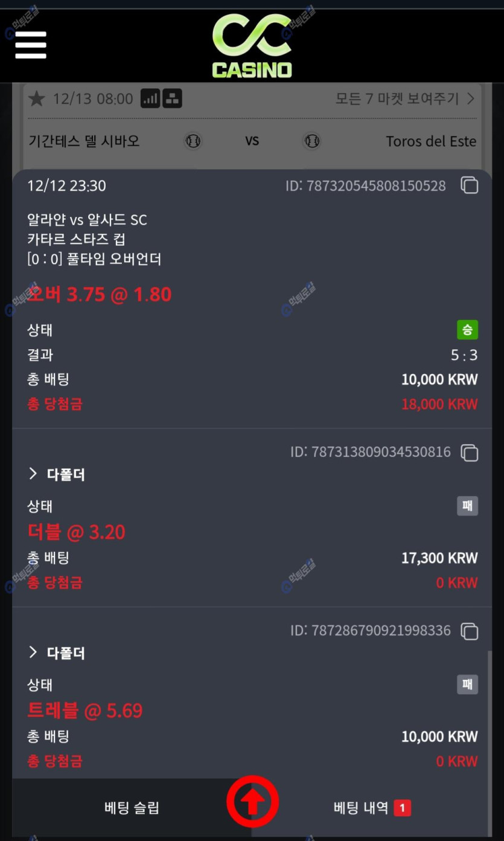Copy bet ID ending in 530816
The width and height of the screenshot is (504, 841).
point(470,453)
